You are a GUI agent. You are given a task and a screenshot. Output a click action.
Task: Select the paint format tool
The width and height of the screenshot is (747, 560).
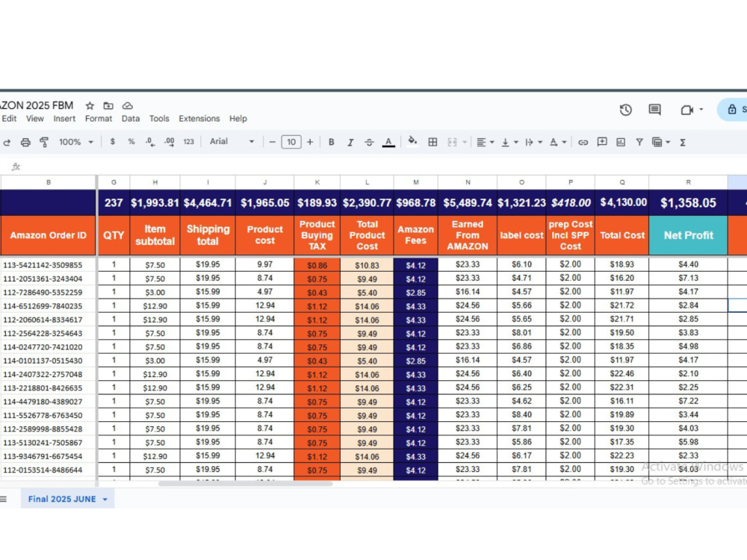pos(44,142)
